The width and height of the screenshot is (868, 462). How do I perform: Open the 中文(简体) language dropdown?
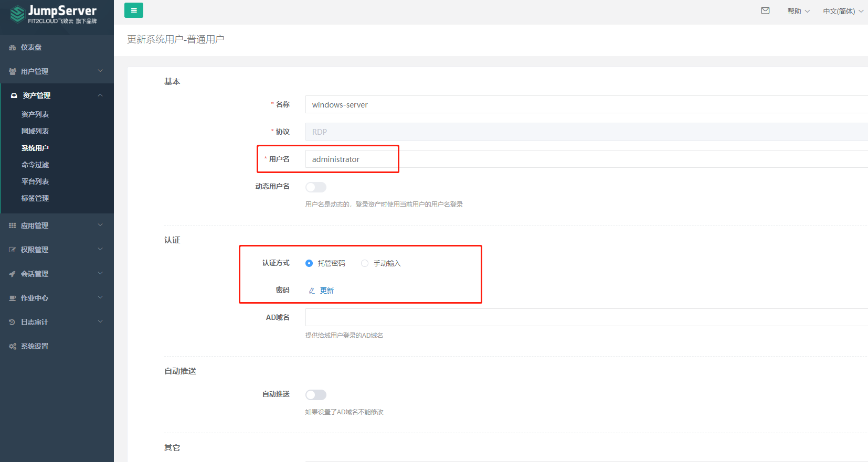[843, 11]
